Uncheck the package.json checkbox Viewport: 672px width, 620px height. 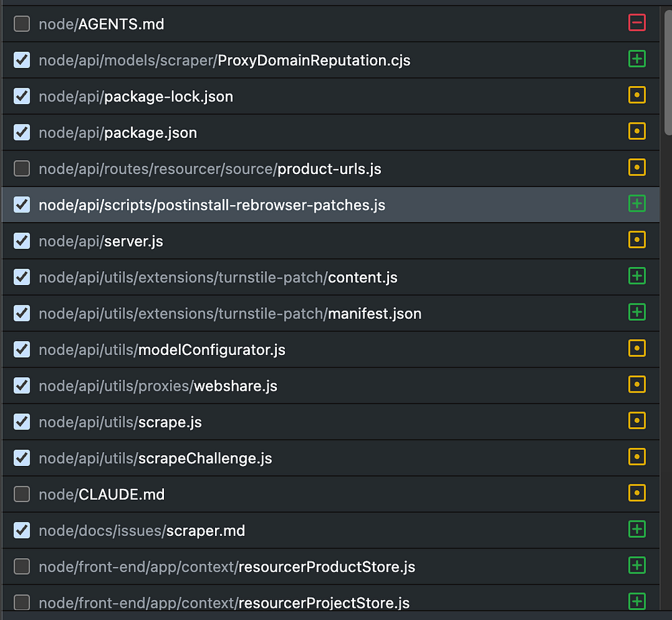click(22, 132)
